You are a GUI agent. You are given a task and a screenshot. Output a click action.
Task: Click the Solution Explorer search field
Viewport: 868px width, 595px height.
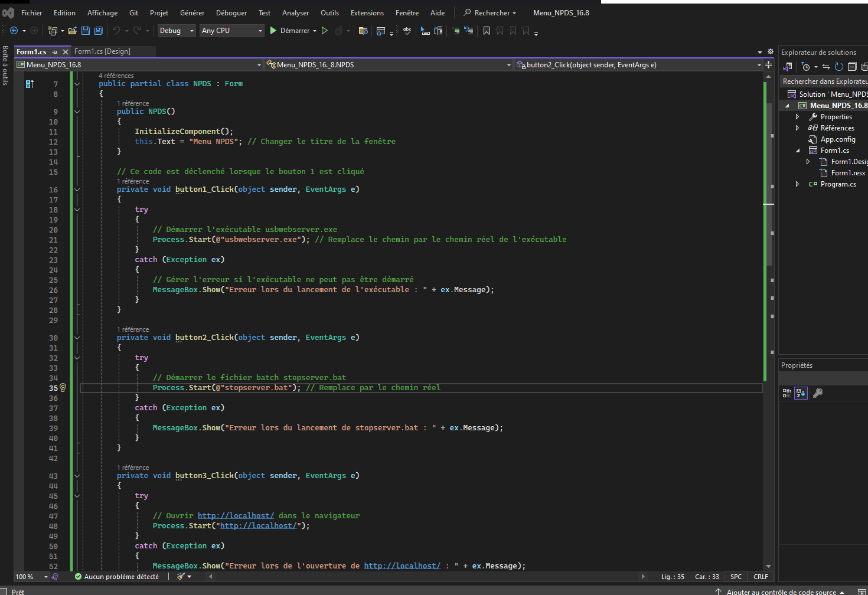coord(824,81)
